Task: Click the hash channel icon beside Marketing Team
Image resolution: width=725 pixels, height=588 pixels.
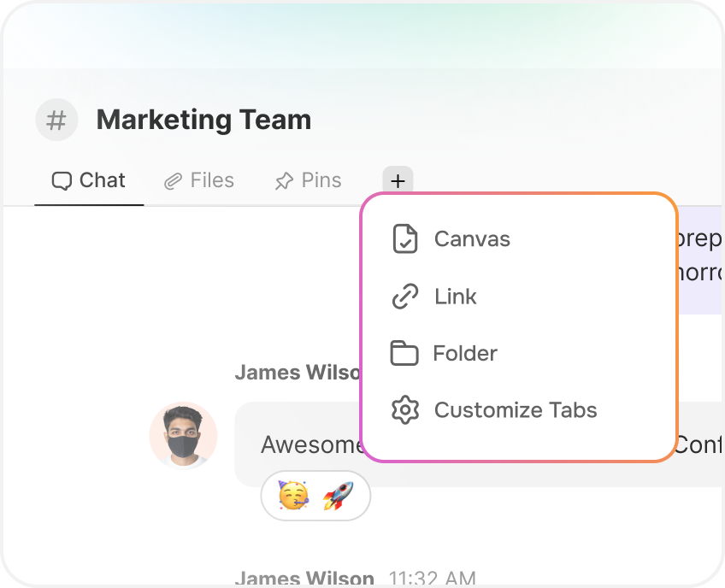Action: pos(56,120)
